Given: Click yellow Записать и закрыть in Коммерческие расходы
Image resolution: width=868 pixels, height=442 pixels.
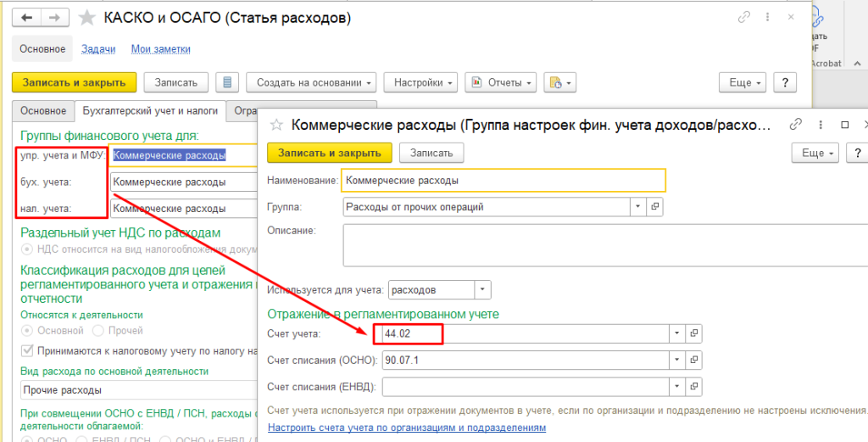Looking at the screenshot, I should point(330,153).
